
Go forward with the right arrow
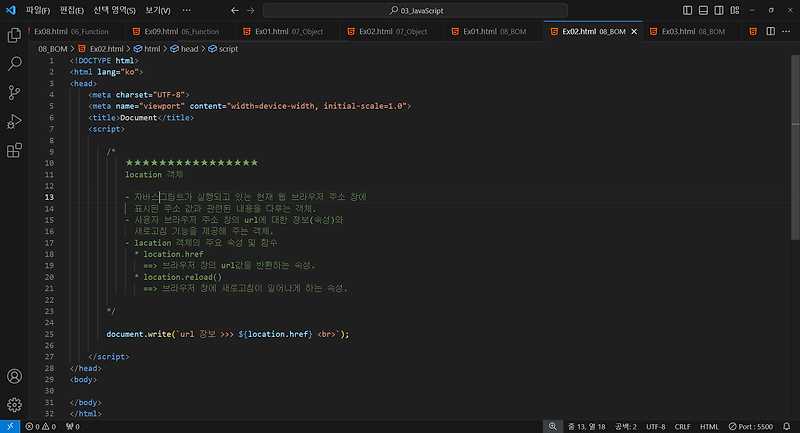tap(251, 10)
